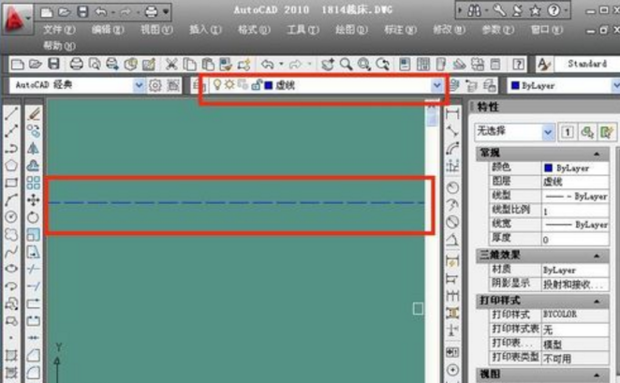Click 线型比例 value field showing 1
620x383 pixels.
point(575,211)
